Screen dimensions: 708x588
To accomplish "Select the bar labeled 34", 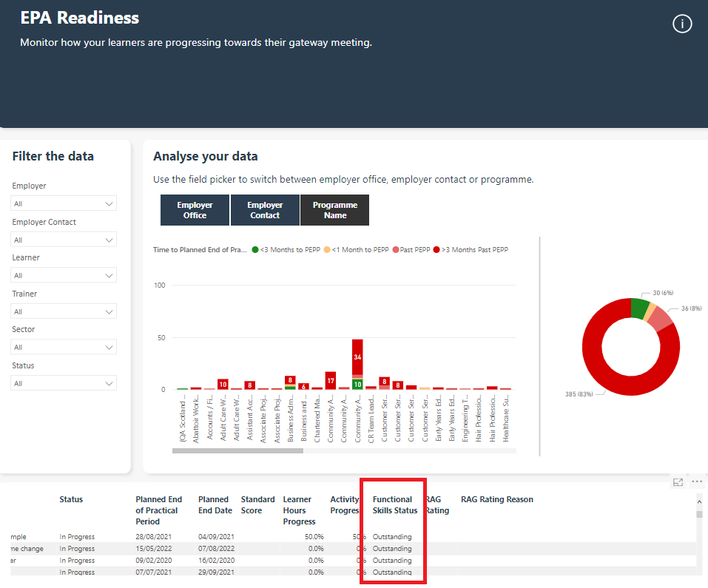I will 357,356.
